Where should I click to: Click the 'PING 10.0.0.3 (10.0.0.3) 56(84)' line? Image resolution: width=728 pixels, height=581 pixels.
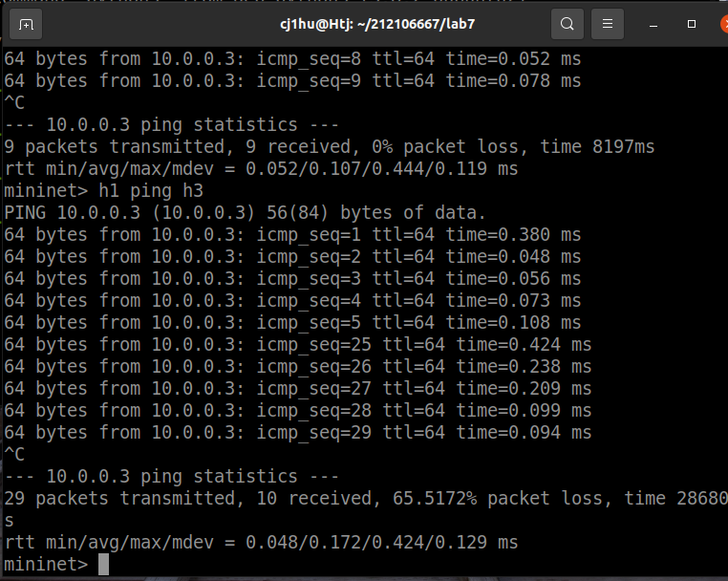pyautogui.click(x=245, y=213)
